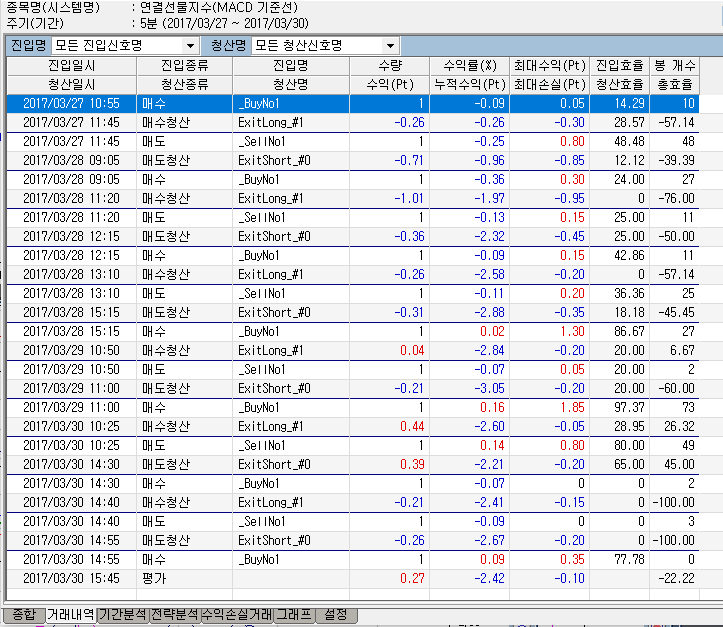The height and width of the screenshot is (627, 723).
Task: Select the 2017/03/28 11:20 매수청산 date cell
Action: pos(71,199)
